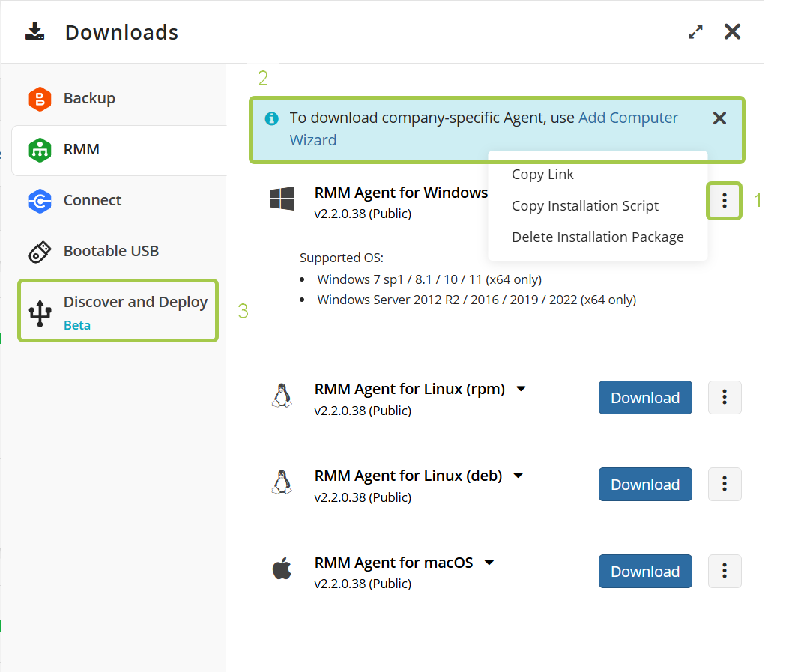Click three-dot menu for Windows agent
786x672 pixels.
[724, 201]
